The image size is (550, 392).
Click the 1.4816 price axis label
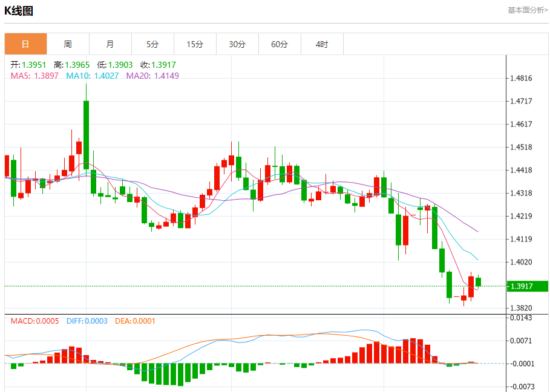pos(521,78)
